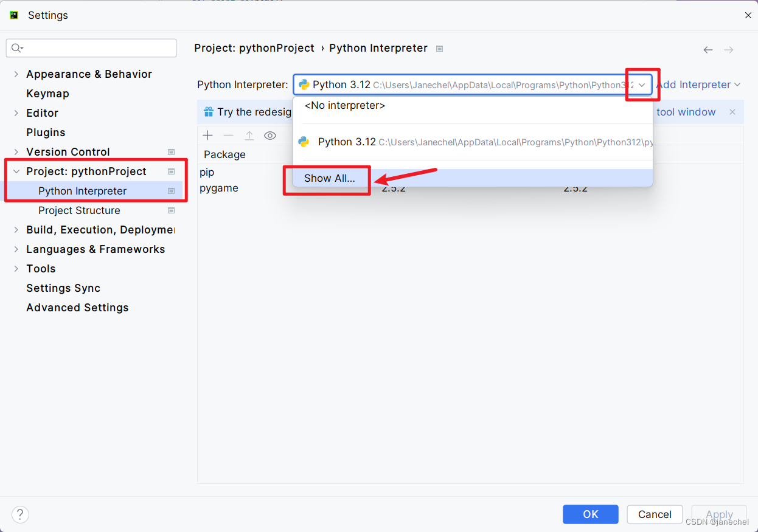
Task: Click the back navigation arrow
Action: click(x=708, y=50)
